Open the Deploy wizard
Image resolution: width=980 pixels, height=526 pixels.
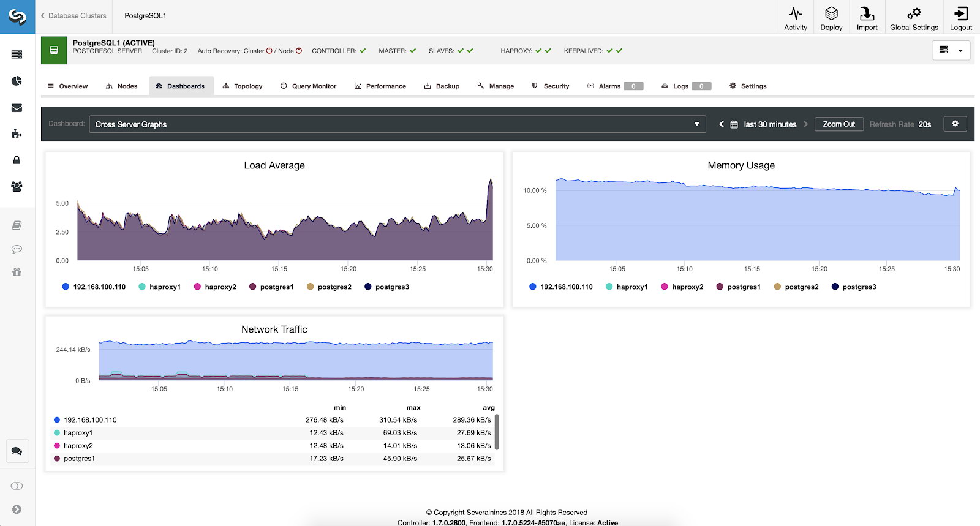[x=831, y=18]
